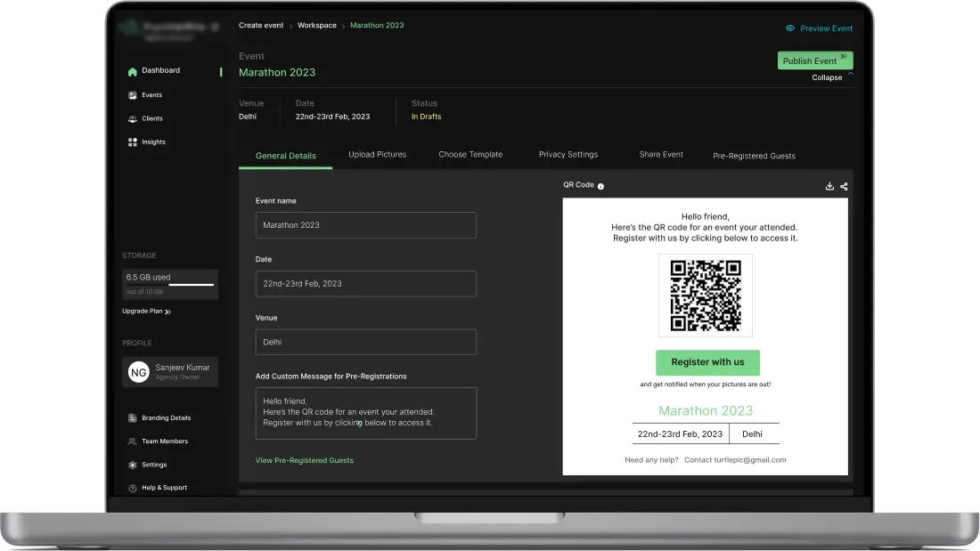The height and width of the screenshot is (551, 980).
Task: Open the Clients section icon
Action: [133, 118]
